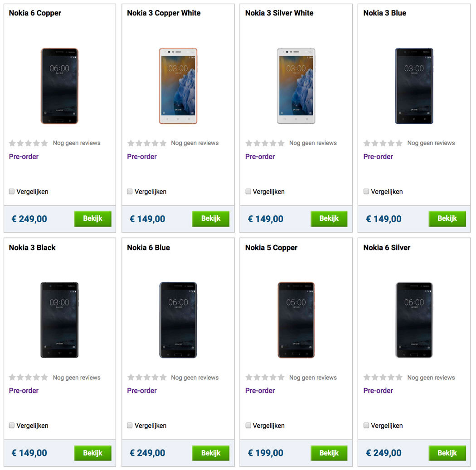Open the Nokia 3 Copper White product image

click(x=178, y=86)
